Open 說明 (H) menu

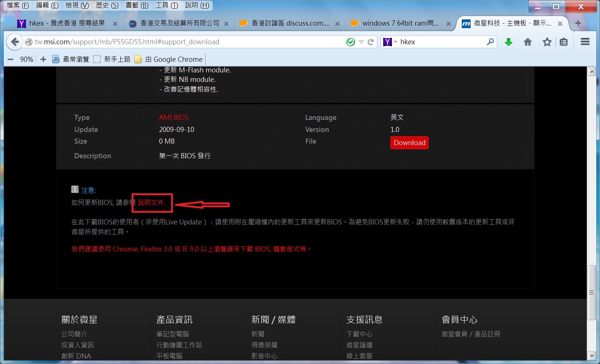(197, 5)
